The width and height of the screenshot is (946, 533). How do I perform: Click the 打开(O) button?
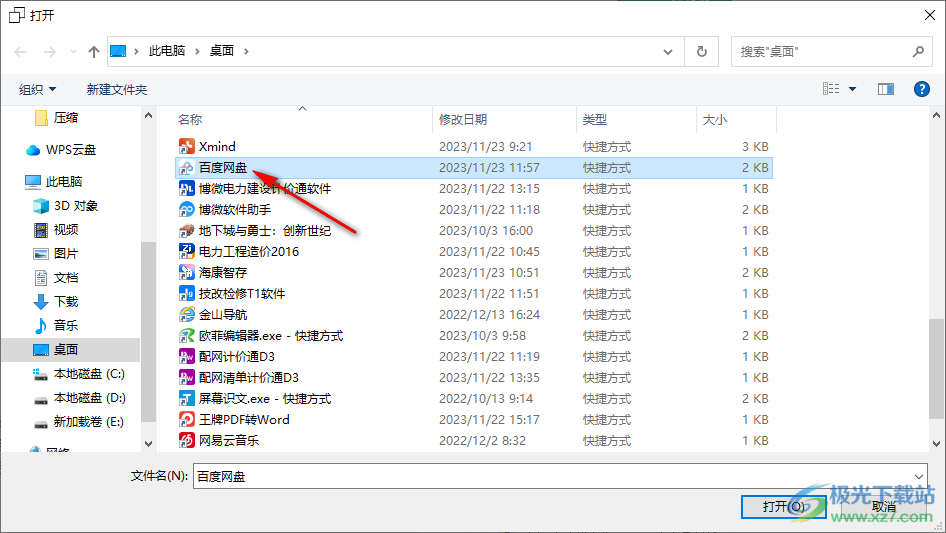tap(784, 506)
